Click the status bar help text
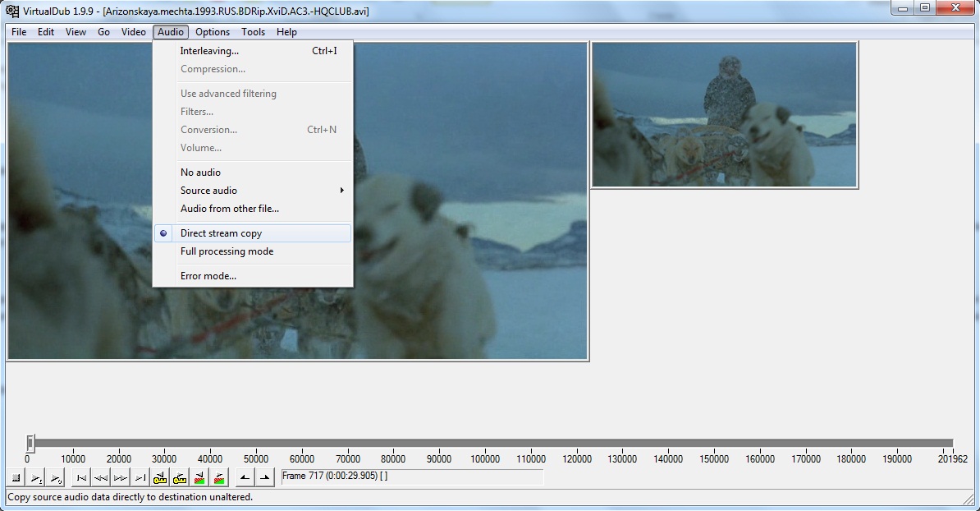The height and width of the screenshot is (511, 980). [x=130, y=497]
